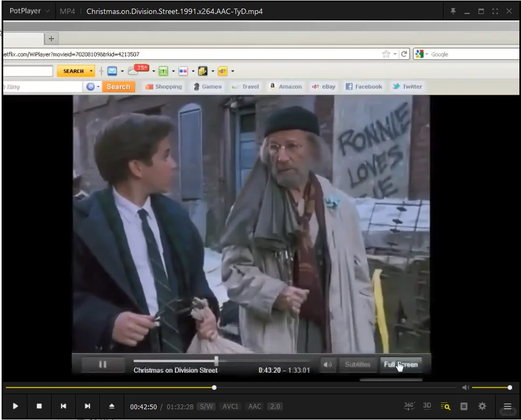Viewport: 521px width, 420px height.
Task: Click yellow SEARCH toolbar button
Action: (x=73, y=71)
